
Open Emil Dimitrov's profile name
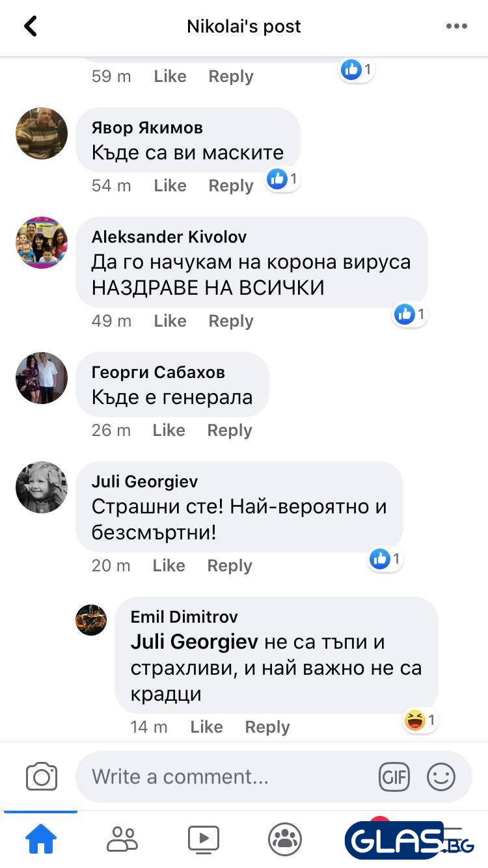pyautogui.click(x=184, y=617)
